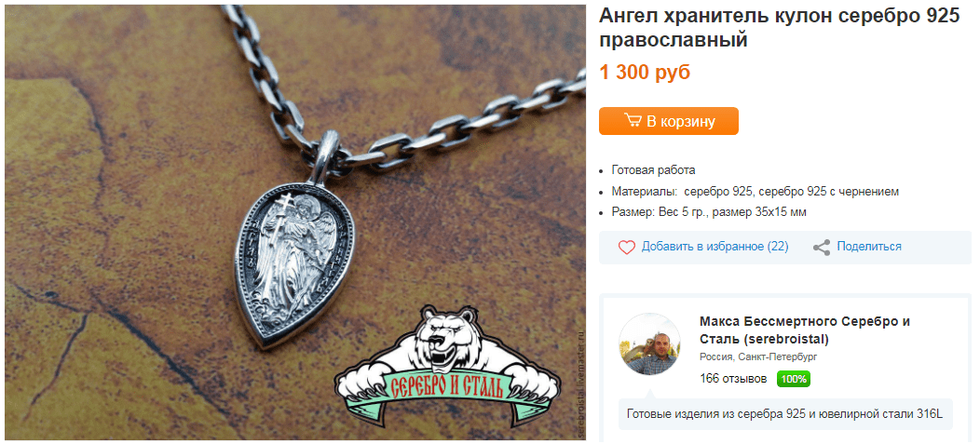Click the Размер: Вес 5 гр. line
Image resolution: width=980 pixels, height=444 pixels.
click(709, 212)
